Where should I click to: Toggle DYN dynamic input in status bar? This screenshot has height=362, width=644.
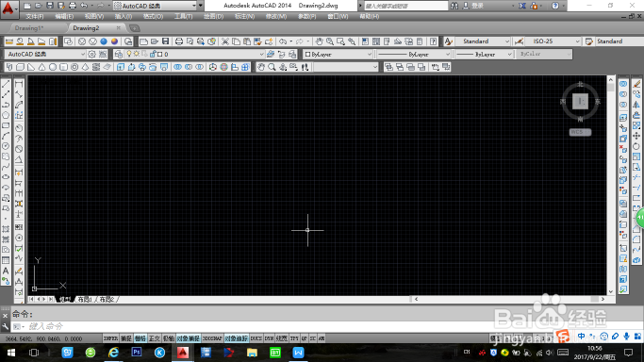(x=269, y=338)
